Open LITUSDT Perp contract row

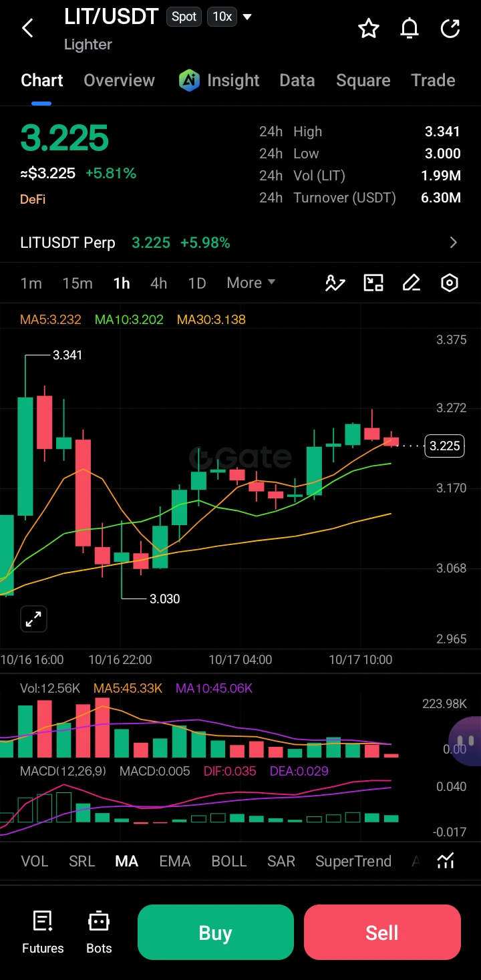pyautogui.click(x=240, y=242)
